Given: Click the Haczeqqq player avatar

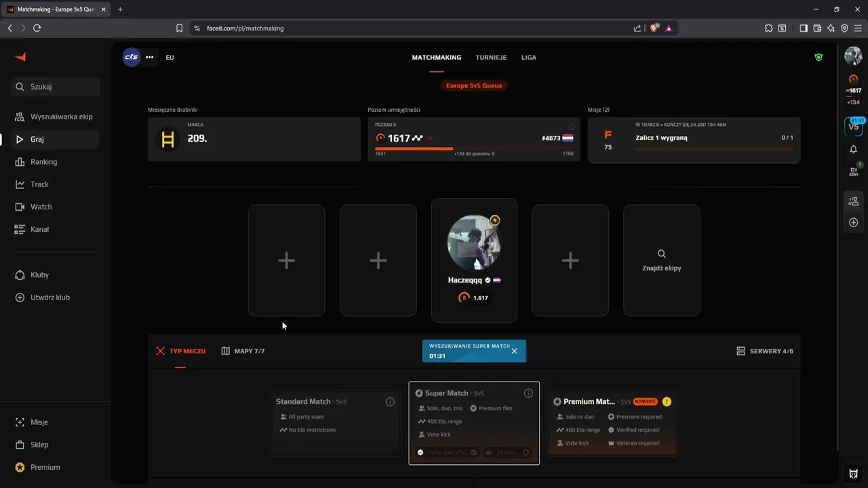Looking at the screenshot, I should [x=474, y=243].
